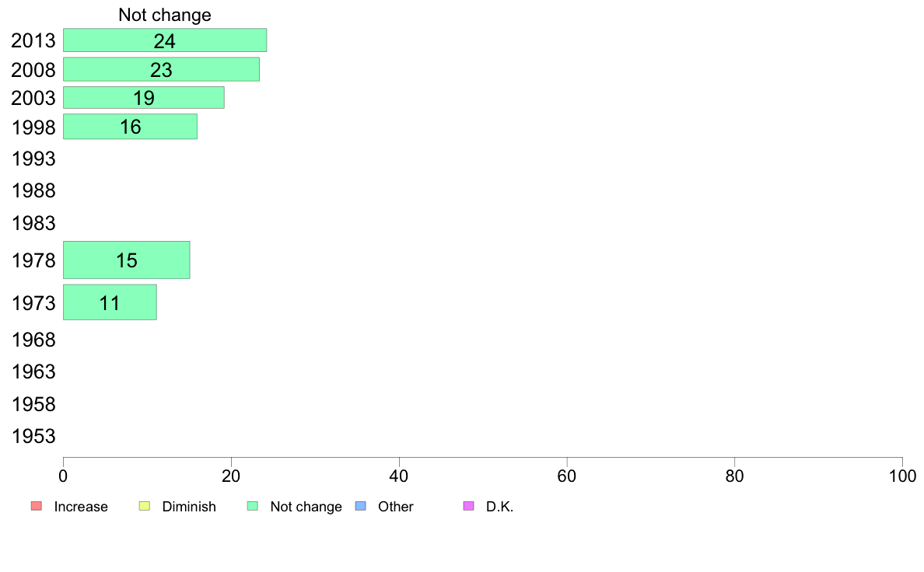924x572 pixels.
Task: Click the 100 tick on the x-axis
Action: 902,475
